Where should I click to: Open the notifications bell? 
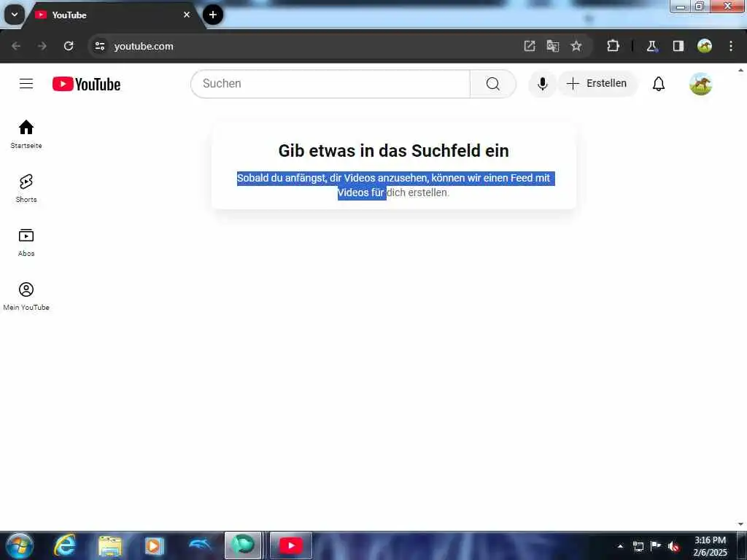click(659, 84)
